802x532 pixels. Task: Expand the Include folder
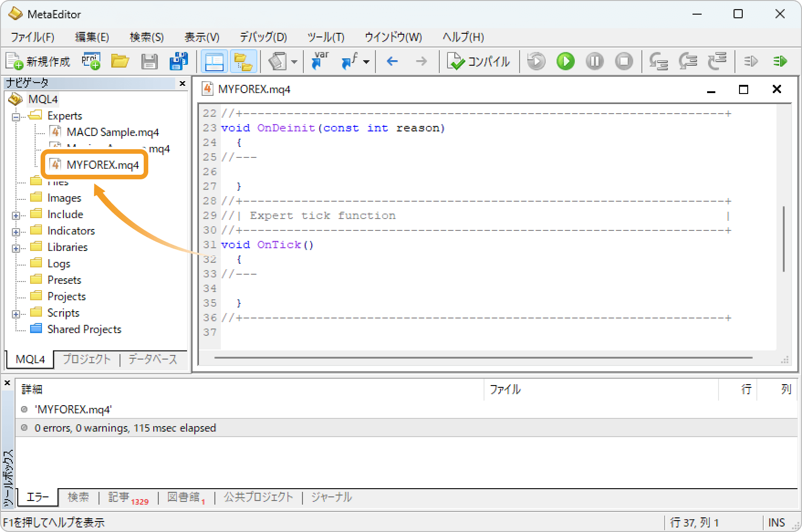click(16, 215)
